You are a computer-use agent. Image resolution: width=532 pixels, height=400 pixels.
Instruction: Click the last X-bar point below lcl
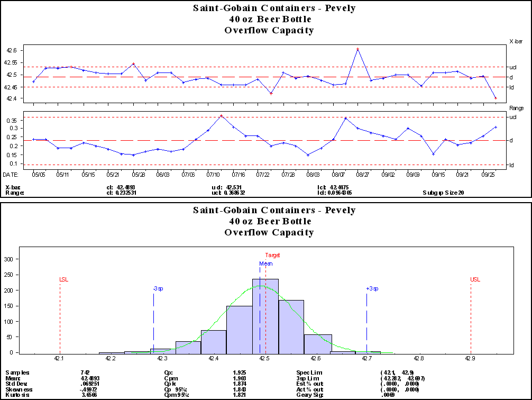tap(496, 98)
